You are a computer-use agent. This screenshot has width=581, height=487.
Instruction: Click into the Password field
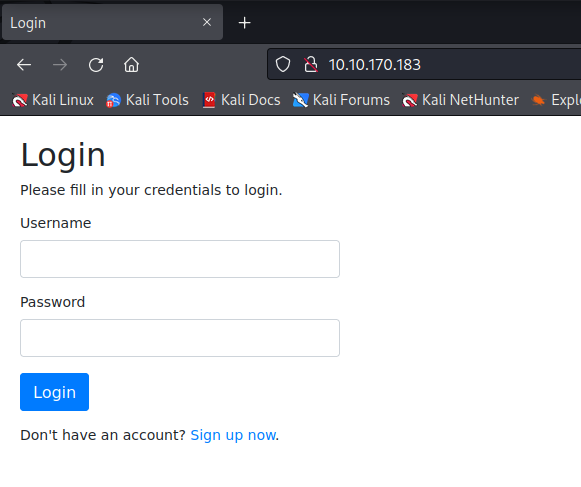pyautogui.click(x=180, y=338)
